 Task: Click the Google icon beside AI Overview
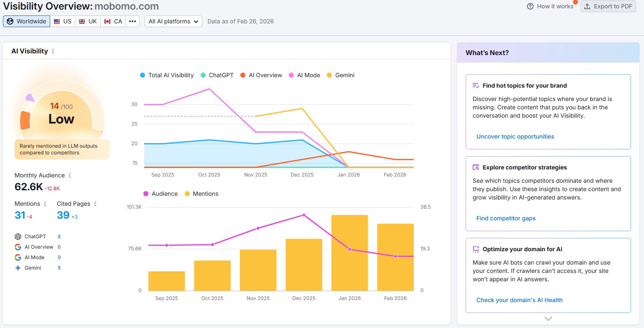18,247
